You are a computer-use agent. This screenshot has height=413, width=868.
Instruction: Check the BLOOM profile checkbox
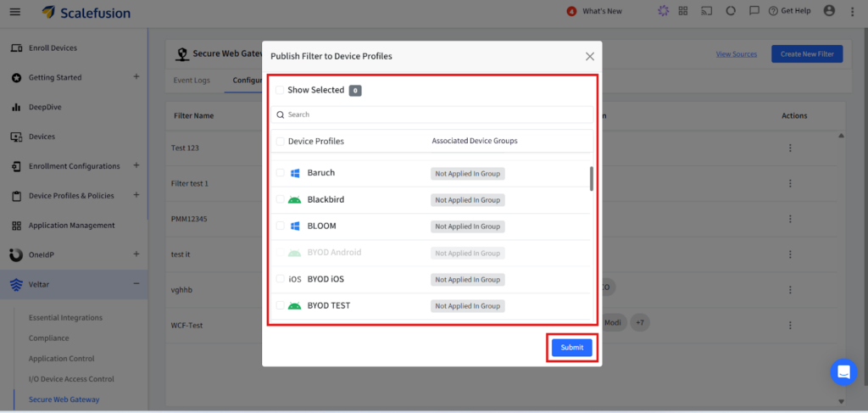(280, 226)
